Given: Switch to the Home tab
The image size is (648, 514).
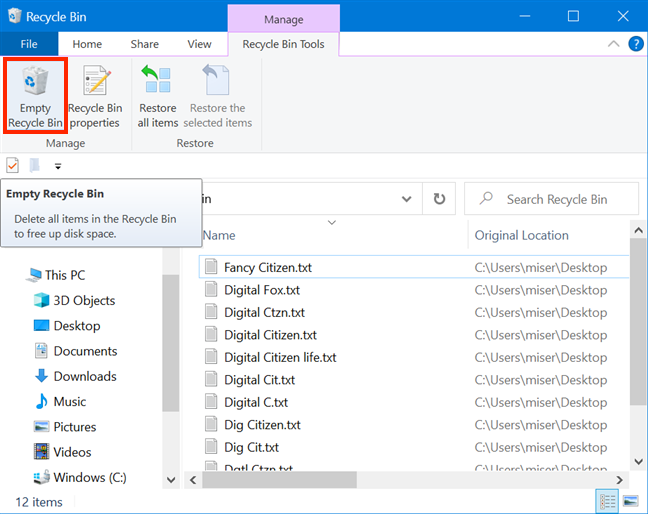Looking at the screenshot, I should (x=87, y=44).
